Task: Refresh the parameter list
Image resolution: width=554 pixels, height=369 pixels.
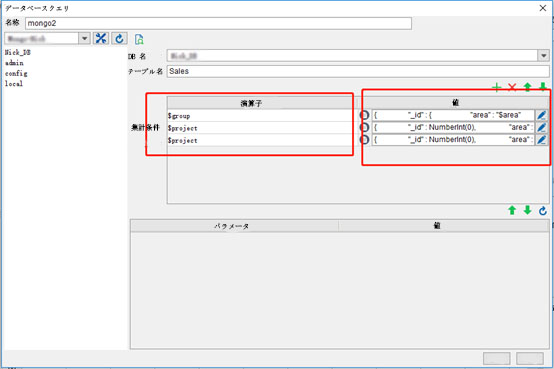Action: point(543,211)
